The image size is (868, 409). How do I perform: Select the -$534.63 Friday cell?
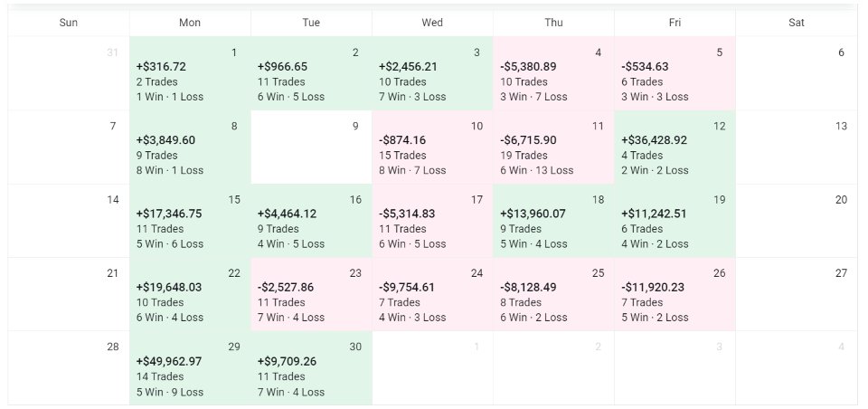coord(675,73)
